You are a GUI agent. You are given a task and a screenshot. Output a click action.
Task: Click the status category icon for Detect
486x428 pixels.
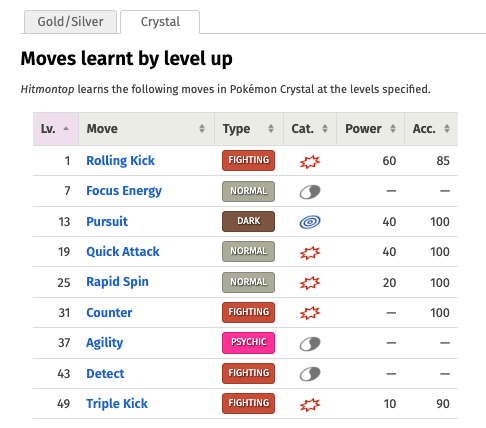coord(310,374)
